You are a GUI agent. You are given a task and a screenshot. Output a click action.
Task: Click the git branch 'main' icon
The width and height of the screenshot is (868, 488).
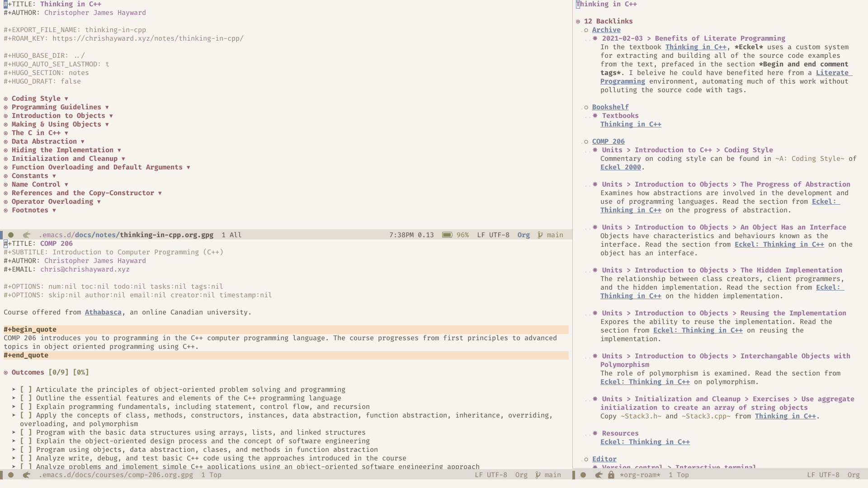(540, 234)
